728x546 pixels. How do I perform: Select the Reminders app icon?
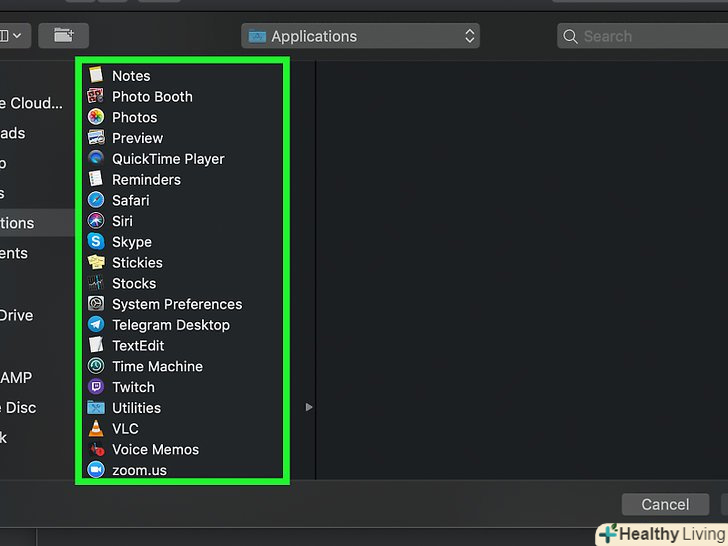96,179
